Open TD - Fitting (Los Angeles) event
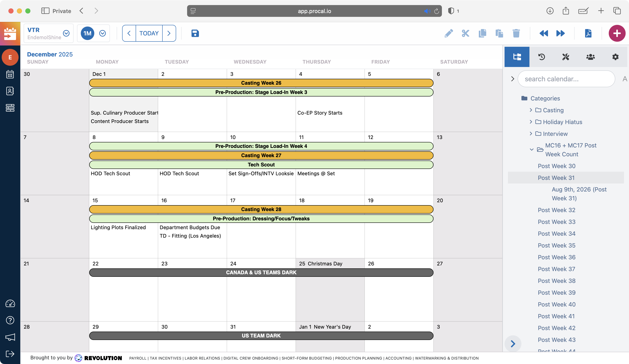The width and height of the screenshot is (629, 364). pyautogui.click(x=190, y=236)
